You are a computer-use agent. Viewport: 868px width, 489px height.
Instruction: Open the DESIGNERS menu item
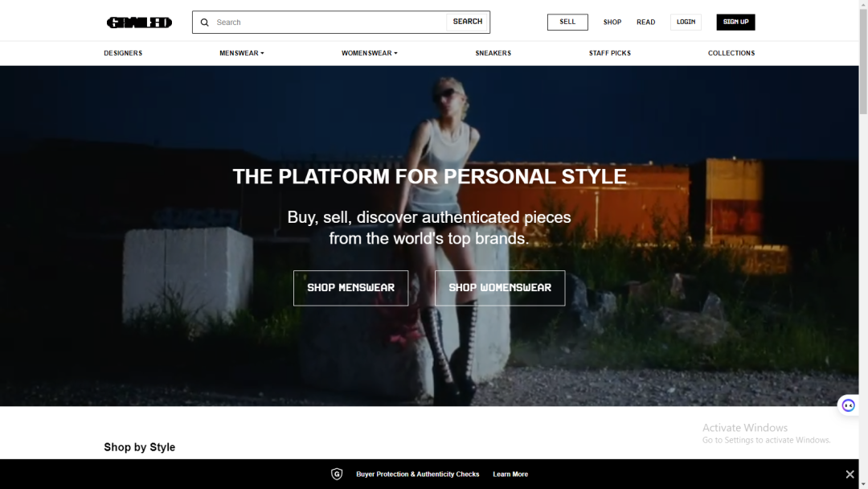tap(123, 53)
